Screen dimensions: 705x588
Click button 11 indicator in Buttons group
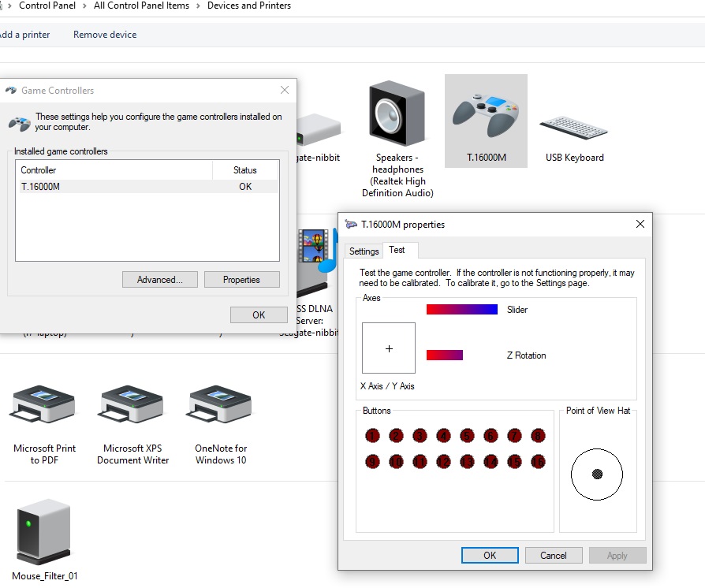[420, 462]
